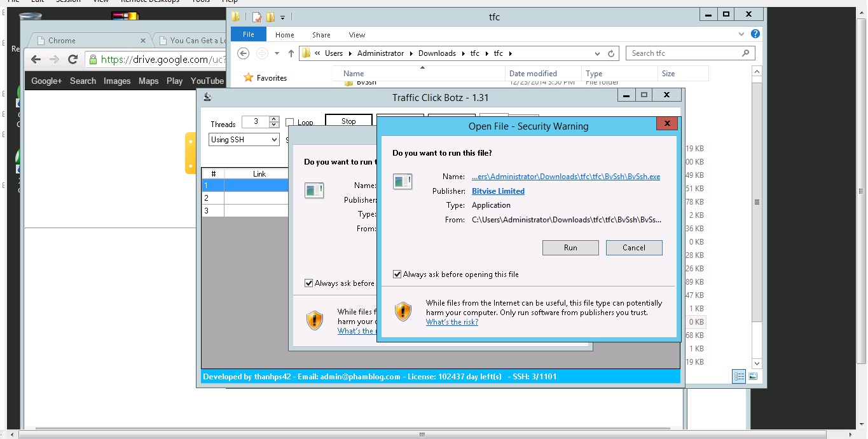Switch Explorer to large thumbnails view icon

(x=753, y=376)
